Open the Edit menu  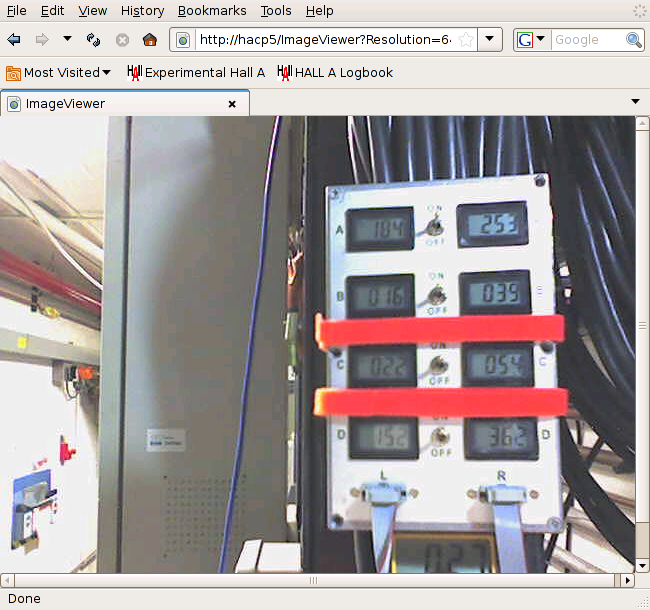[52, 11]
